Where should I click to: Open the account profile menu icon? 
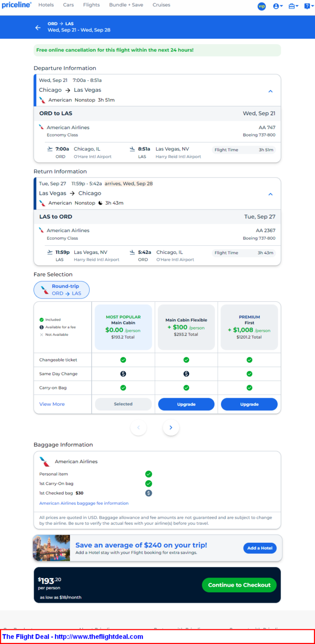coord(278,6)
